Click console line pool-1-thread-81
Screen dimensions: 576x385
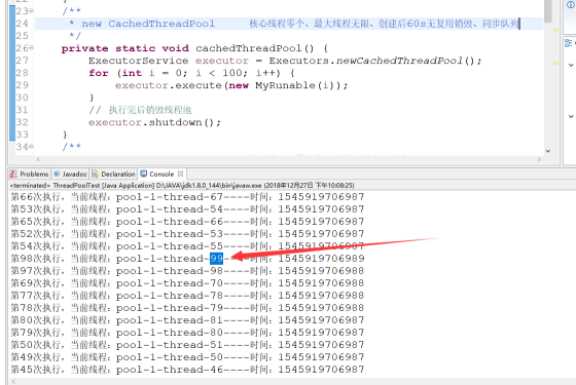click(187, 320)
